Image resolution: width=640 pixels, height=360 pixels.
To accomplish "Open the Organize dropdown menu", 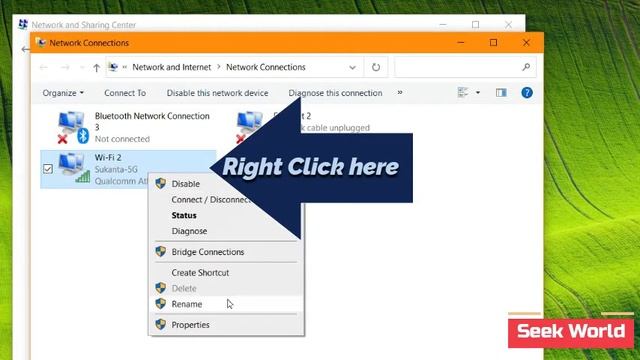I will 63,93.
